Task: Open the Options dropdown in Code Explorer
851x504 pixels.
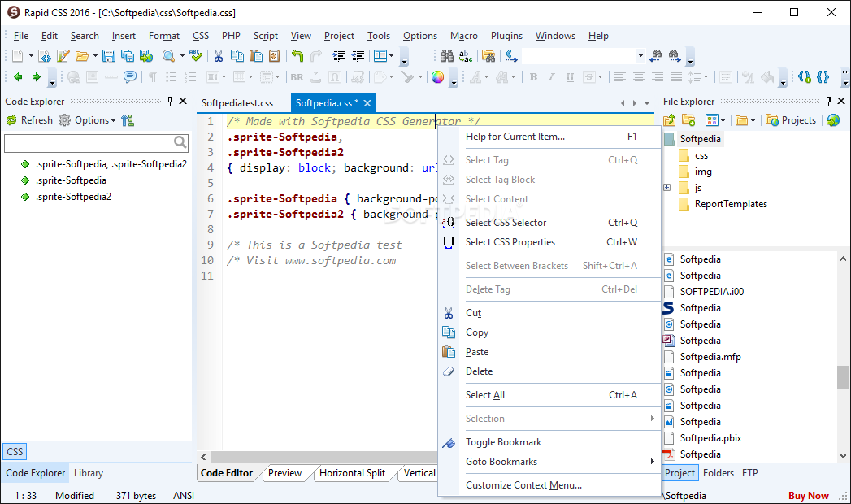Action: (x=95, y=120)
